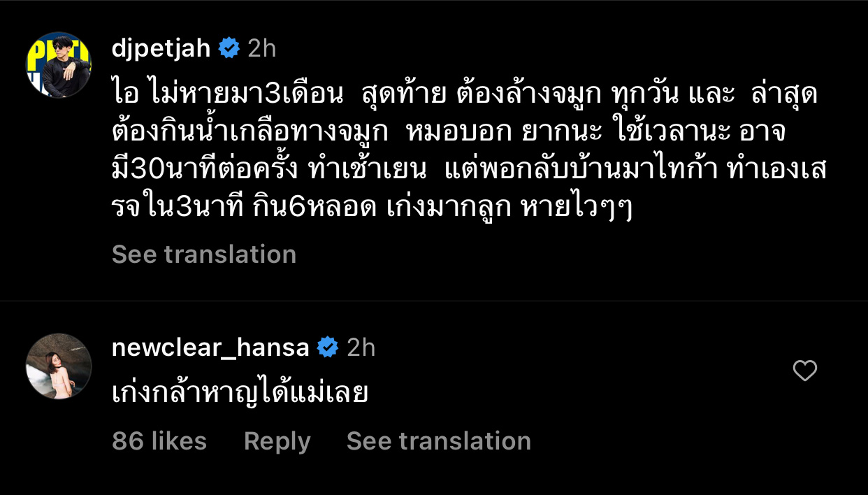Viewport: 868px width, 495px height.
Task: Click See translation under djpetjah's comment
Action: point(203,254)
